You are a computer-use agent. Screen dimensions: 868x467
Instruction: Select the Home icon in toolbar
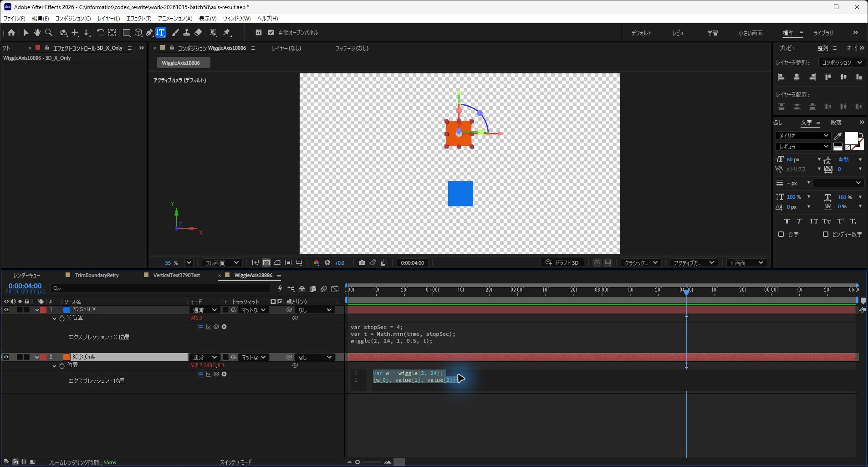(x=11, y=32)
